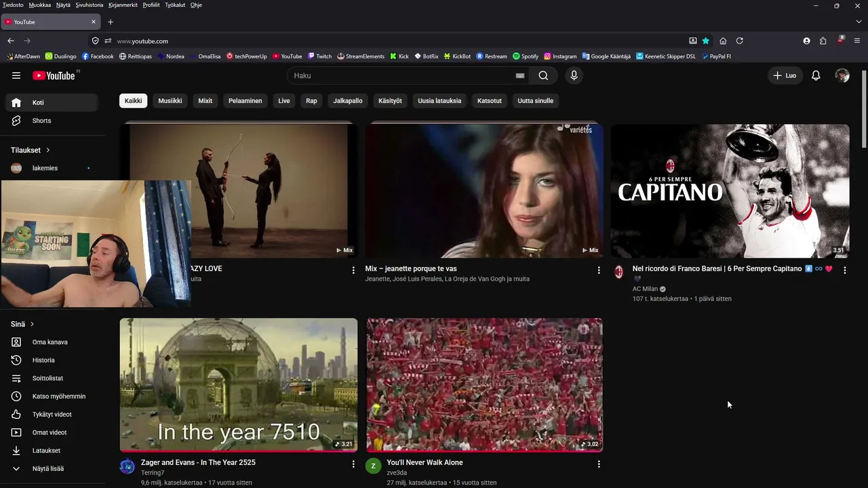Open Historia in the sidebar
Screen dimensions: 868x488
[52, 360]
